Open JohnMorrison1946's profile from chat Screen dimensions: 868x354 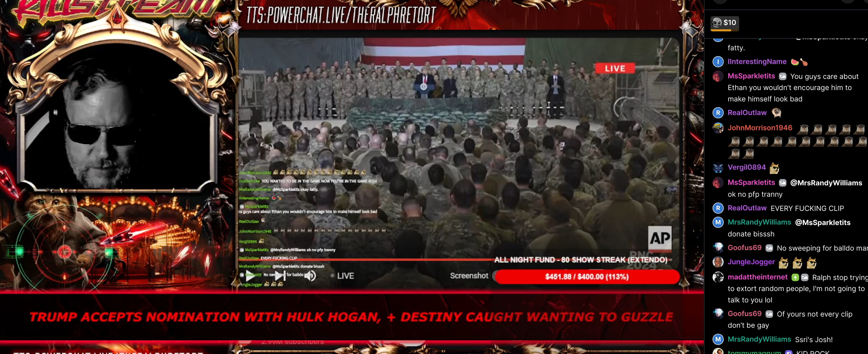(x=760, y=128)
